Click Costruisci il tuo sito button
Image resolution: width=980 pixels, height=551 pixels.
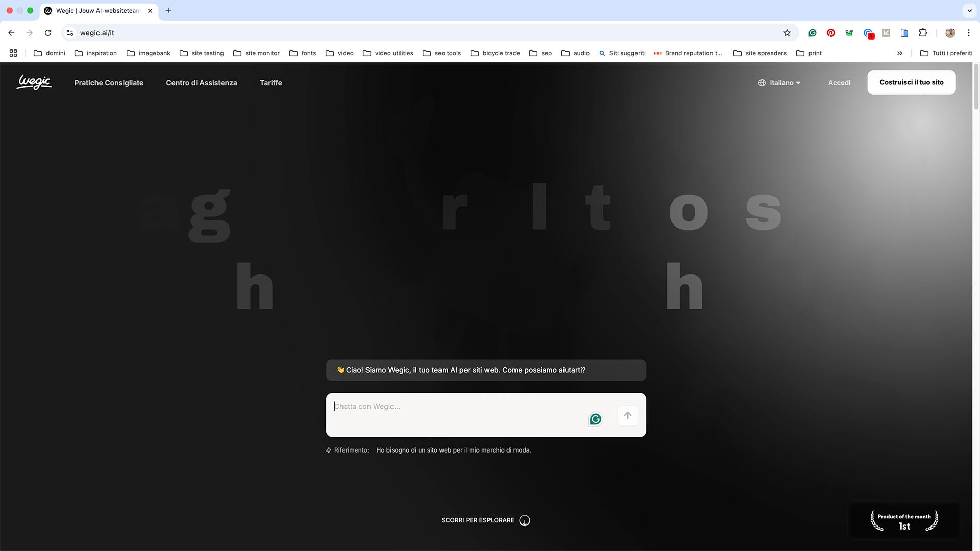click(911, 82)
